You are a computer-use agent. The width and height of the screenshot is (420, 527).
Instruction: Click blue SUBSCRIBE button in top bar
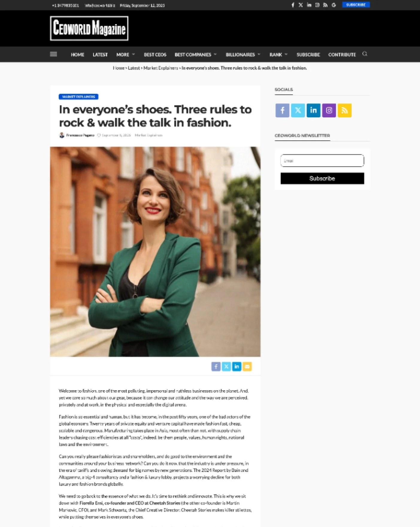pos(356,5)
